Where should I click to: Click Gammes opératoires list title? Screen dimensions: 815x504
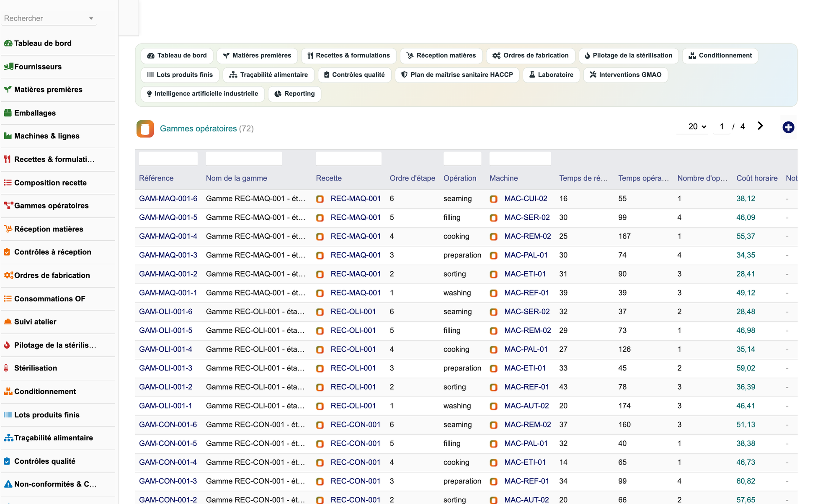point(198,129)
